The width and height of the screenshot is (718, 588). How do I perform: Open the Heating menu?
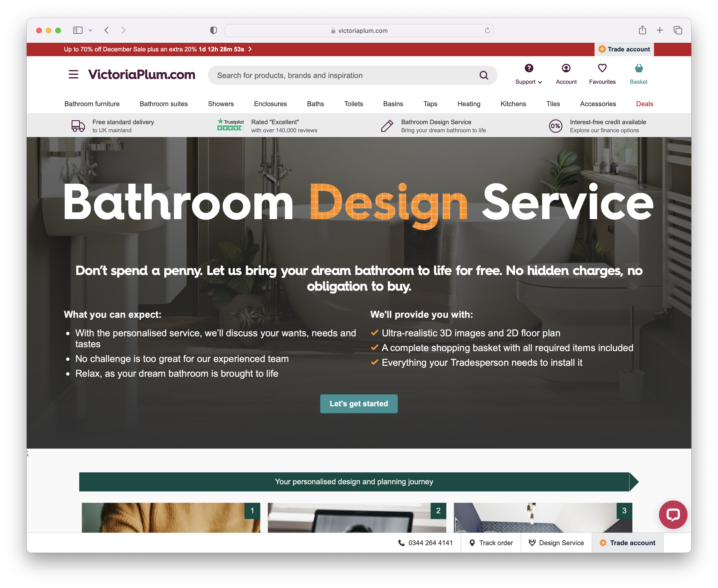[469, 104]
